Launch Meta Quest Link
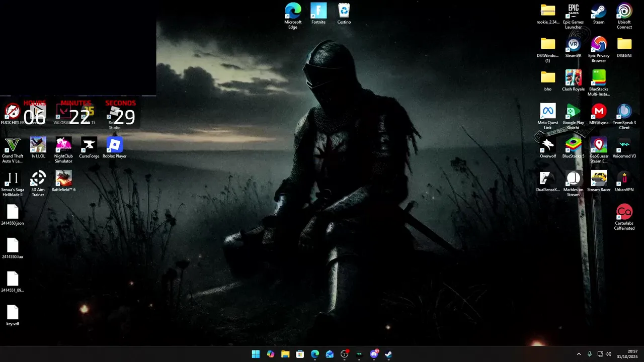This screenshot has height=362, width=644. 548,117
